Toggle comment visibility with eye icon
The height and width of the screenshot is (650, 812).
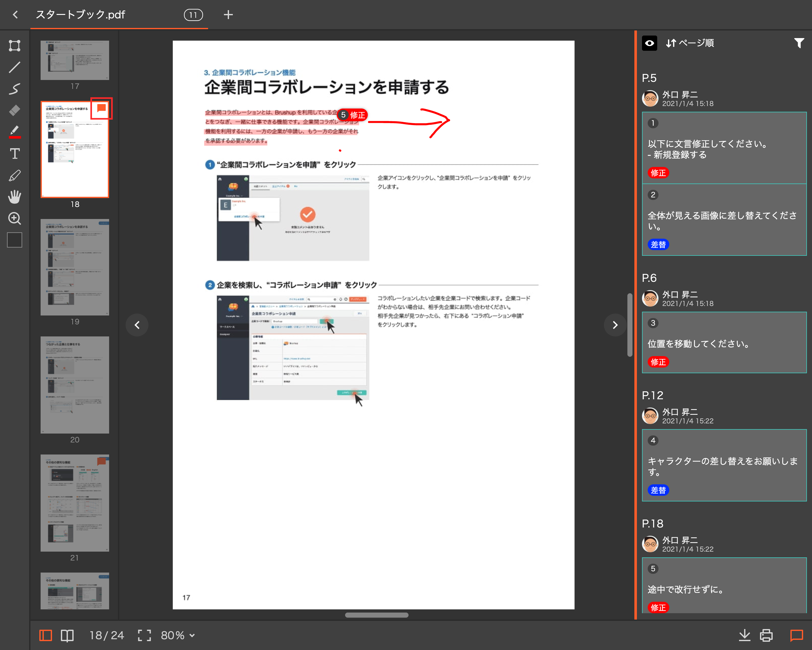point(649,43)
